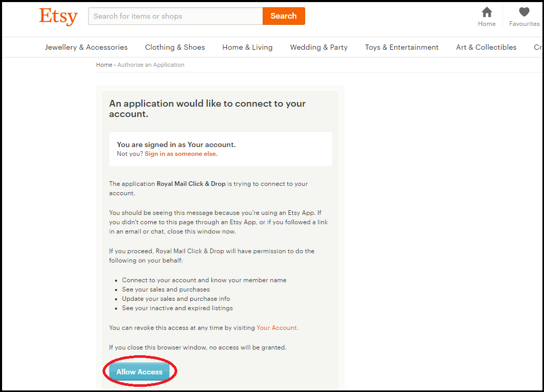
Task: Select the Clothing & Shoes category
Action: coord(175,47)
